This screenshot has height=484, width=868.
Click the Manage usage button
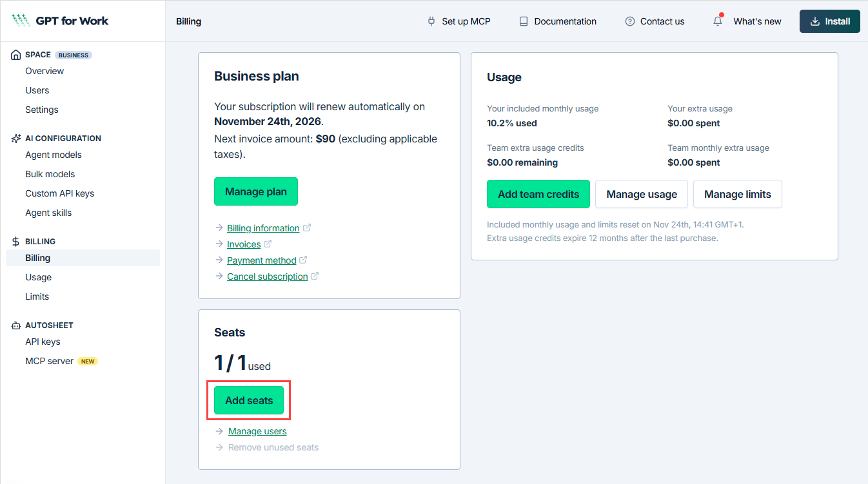click(642, 194)
